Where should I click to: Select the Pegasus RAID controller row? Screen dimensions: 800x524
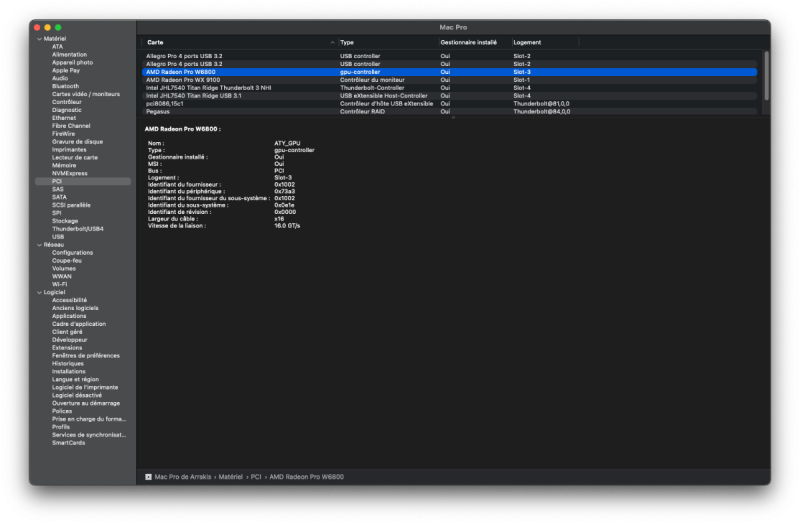(158, 111)
